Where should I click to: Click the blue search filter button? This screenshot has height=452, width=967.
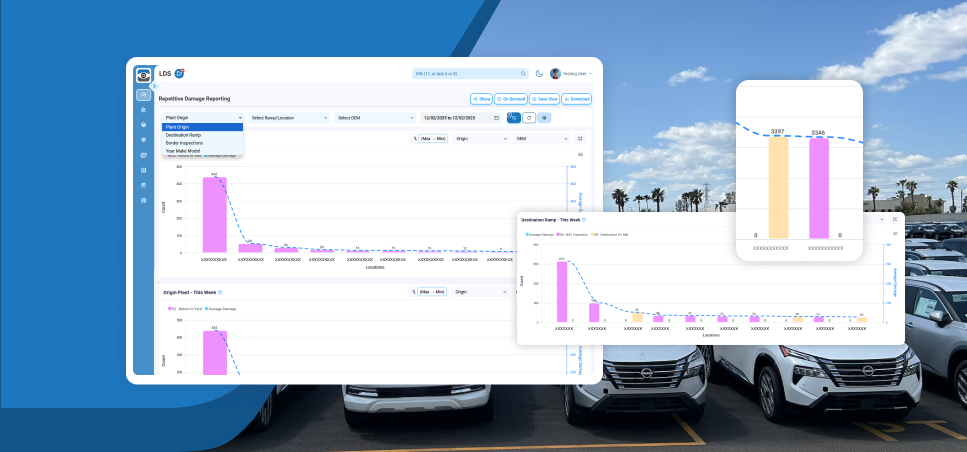[513, 117]
